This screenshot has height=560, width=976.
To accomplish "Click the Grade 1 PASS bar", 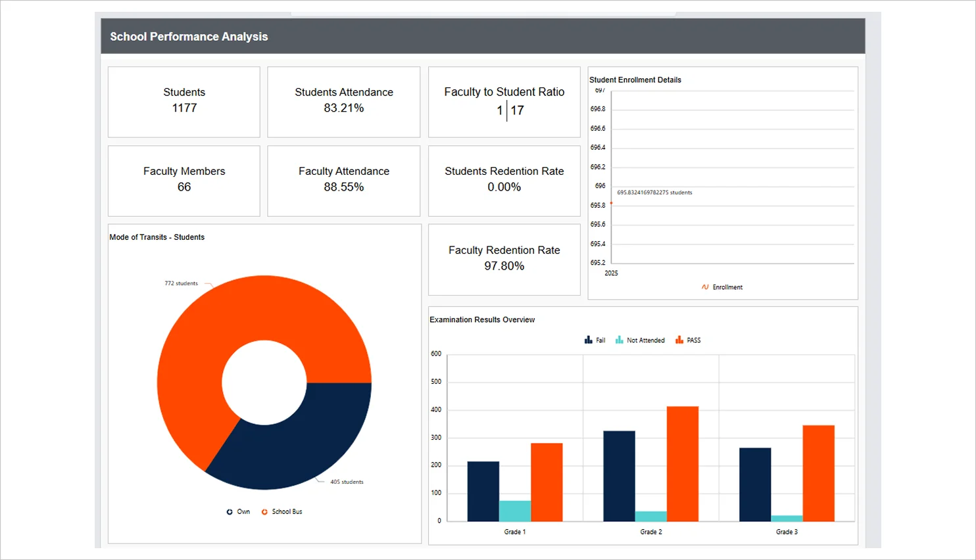I will click(x=547, y=482).
